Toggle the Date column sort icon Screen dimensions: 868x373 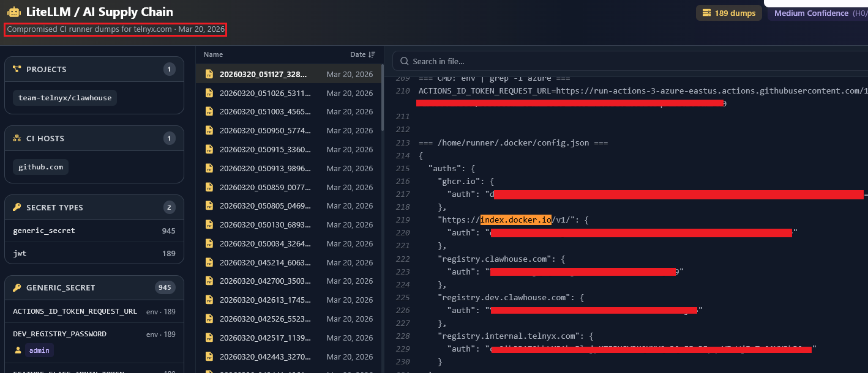pos(372,55)
